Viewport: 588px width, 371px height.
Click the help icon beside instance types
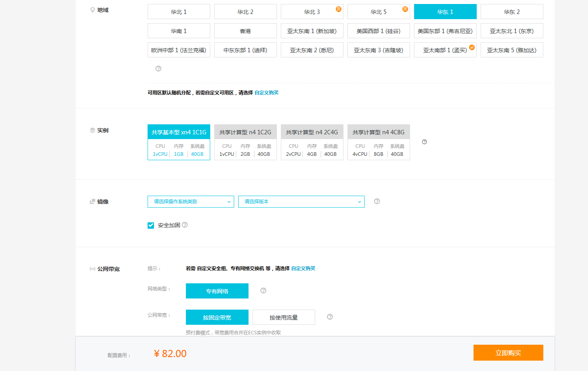[x=424, y=142]
